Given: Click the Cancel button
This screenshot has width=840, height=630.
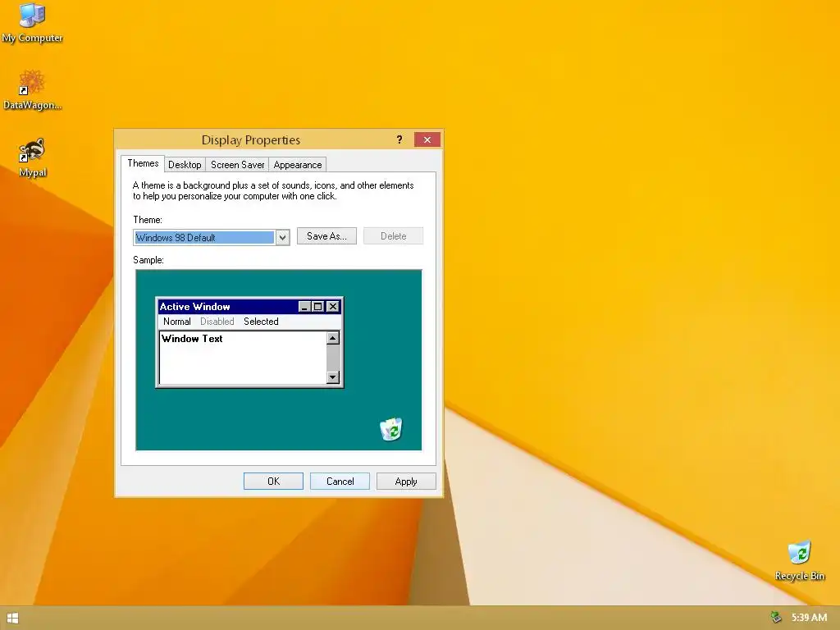Looking at the screenshot, I should [x=340, y=481].
